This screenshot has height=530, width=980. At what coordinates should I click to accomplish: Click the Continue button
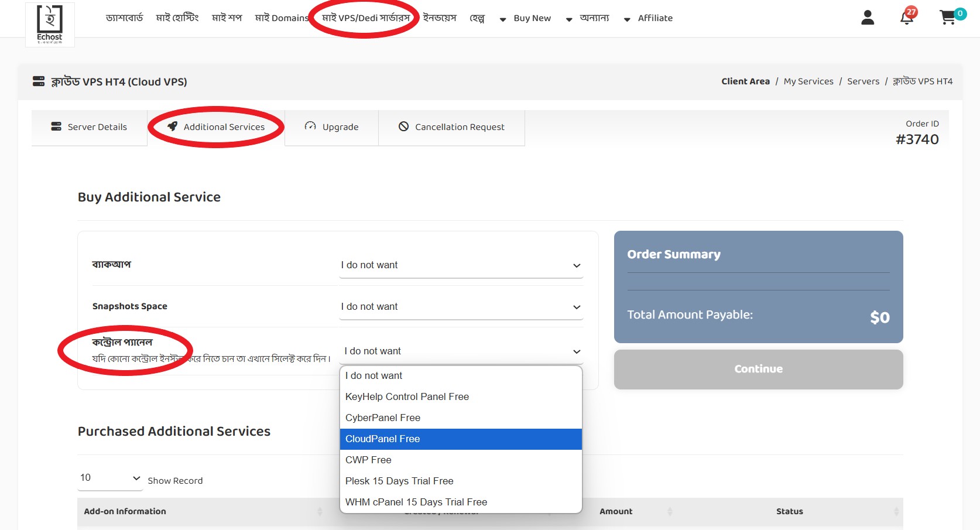759,370
